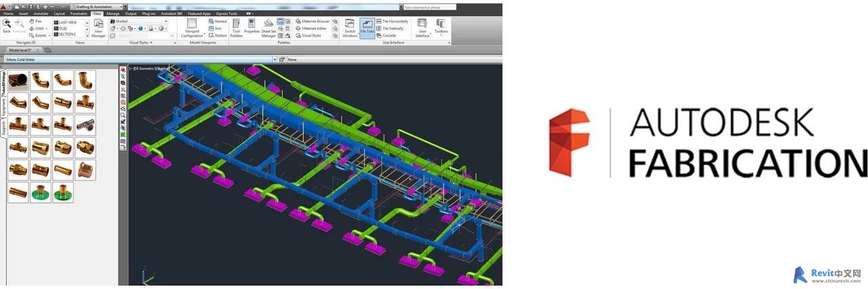Open the Orbit dropdown arrow
Screen dimensions: 868x289
pyautogui.click(x=47, y=28)
